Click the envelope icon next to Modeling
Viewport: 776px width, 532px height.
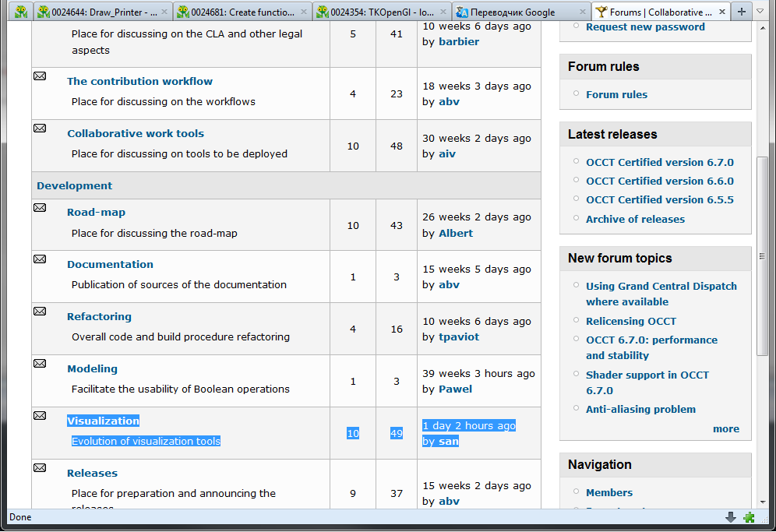(40, 364)
